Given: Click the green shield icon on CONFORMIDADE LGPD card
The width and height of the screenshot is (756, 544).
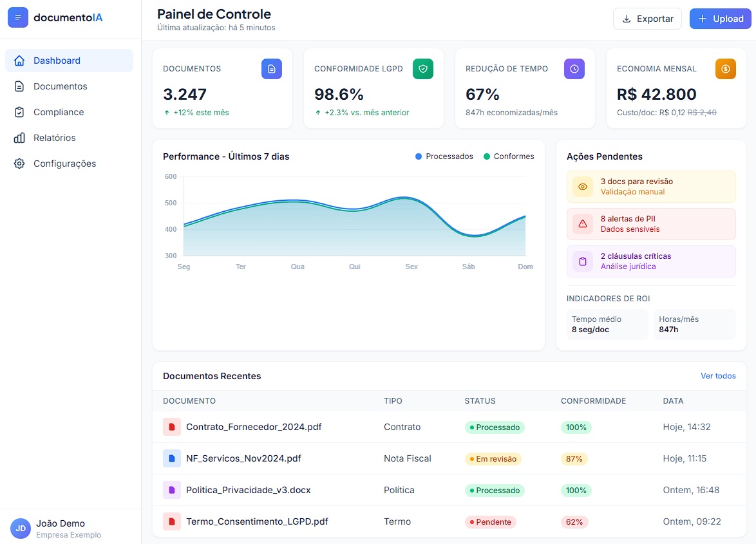Looking at the screenshot, I should [x=423, y=69].
